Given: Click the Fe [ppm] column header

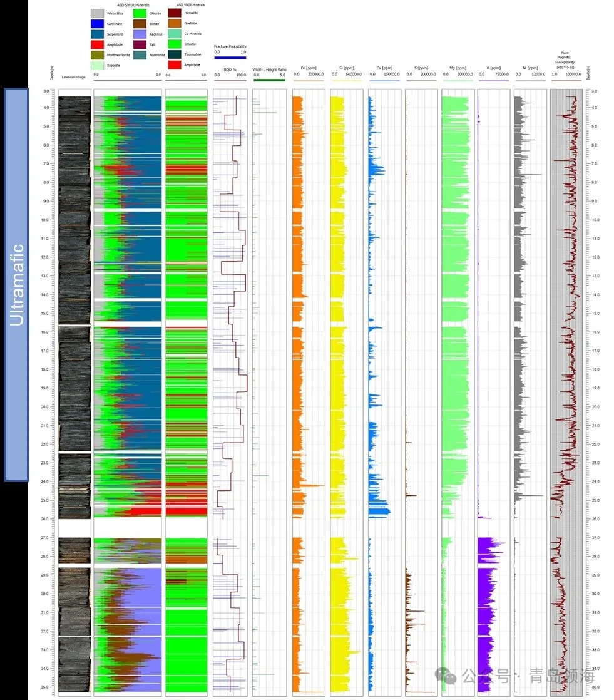Looking at the screenshot, I should point(307,68).
